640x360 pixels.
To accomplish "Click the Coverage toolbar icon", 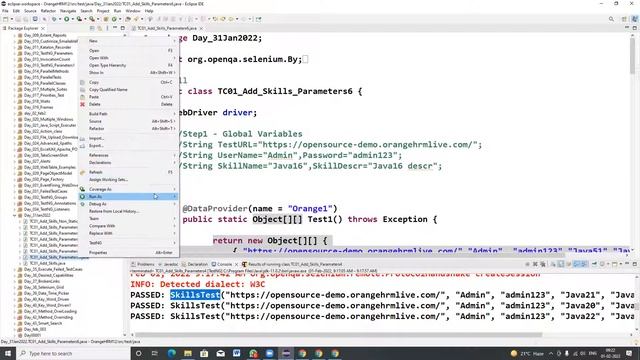I will click(79, 19).
